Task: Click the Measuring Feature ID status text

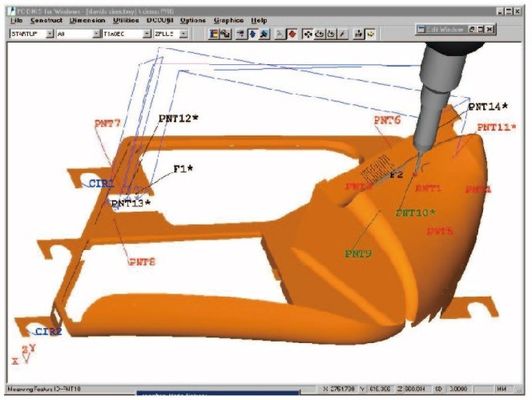Action: tap(44, 389)
